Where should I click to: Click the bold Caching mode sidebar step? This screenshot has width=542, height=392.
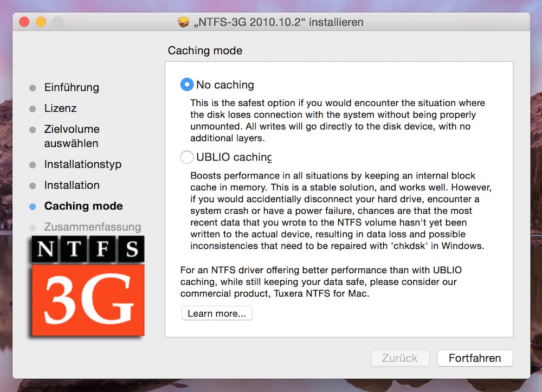click(x=83, y=206)
